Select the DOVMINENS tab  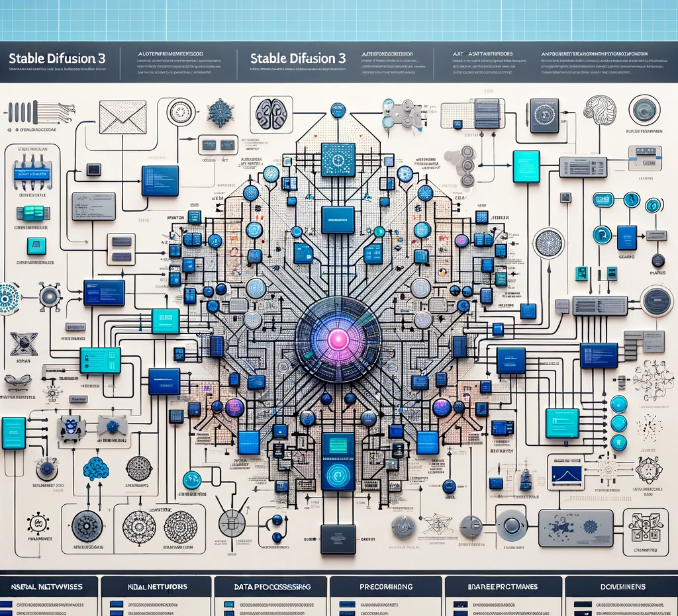coord(622,587)
